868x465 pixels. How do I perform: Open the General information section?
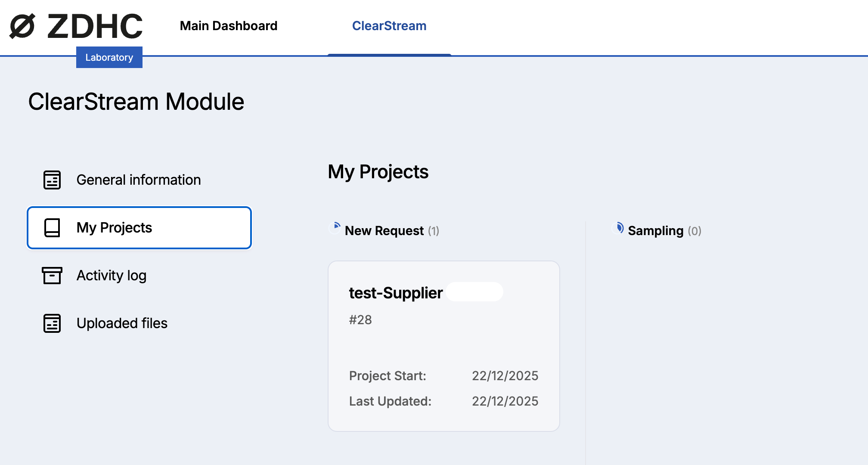[139, 180]
